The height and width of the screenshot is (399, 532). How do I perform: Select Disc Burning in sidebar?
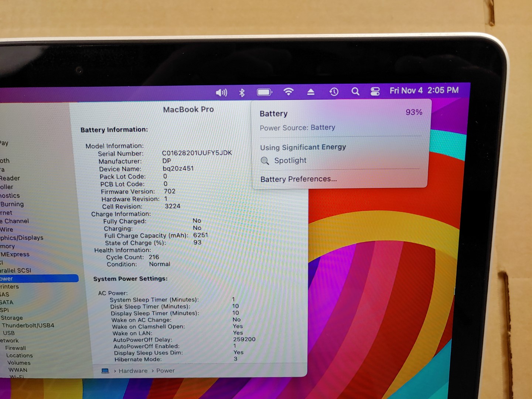[12, 204]
